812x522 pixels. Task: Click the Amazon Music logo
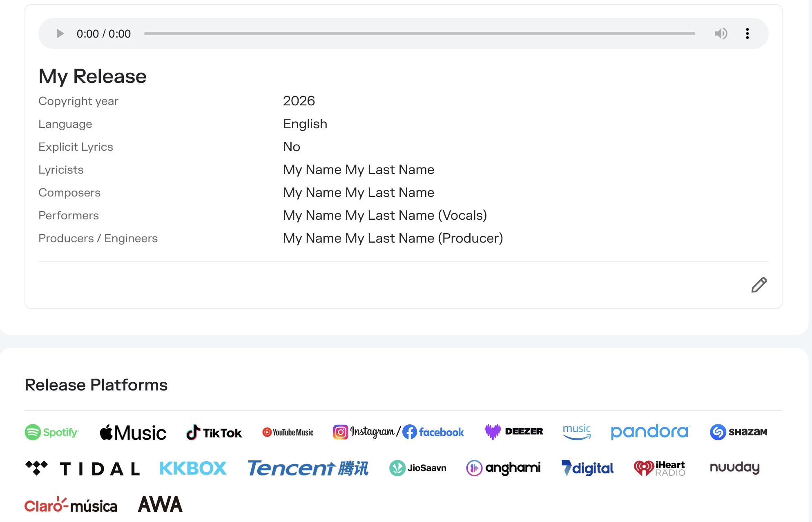click(577, 432)
